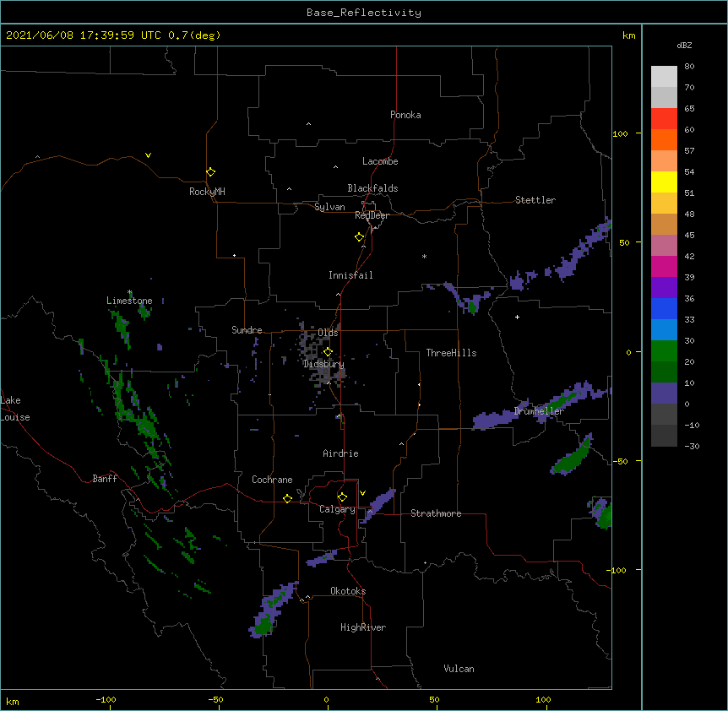Click the ThreeHills label
Image resolution: width=728 pixels, height=711 pixels.
pyautogui.click(x=451, y=353)
